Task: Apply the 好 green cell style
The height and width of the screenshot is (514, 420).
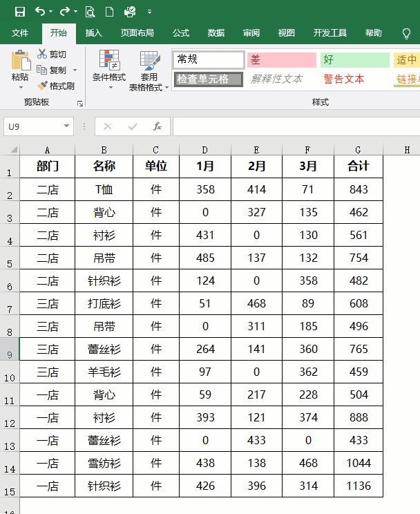Action: click(x=355, y=59)
